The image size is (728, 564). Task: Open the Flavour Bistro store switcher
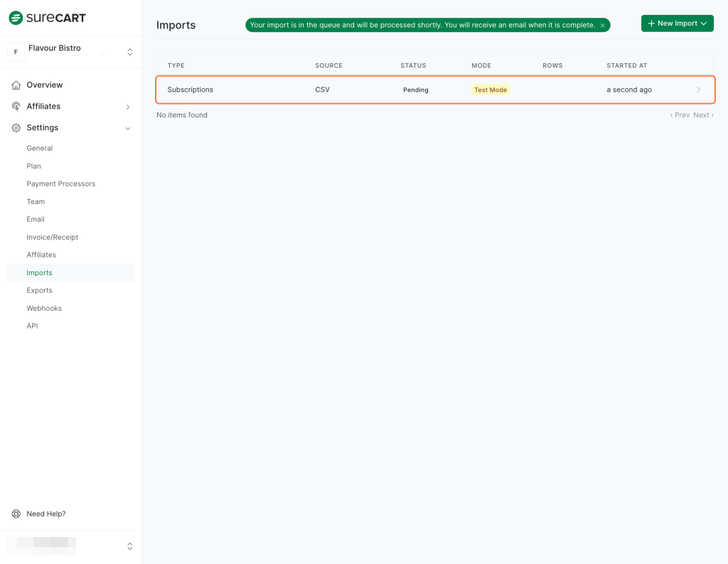click(x=129, y=52)
